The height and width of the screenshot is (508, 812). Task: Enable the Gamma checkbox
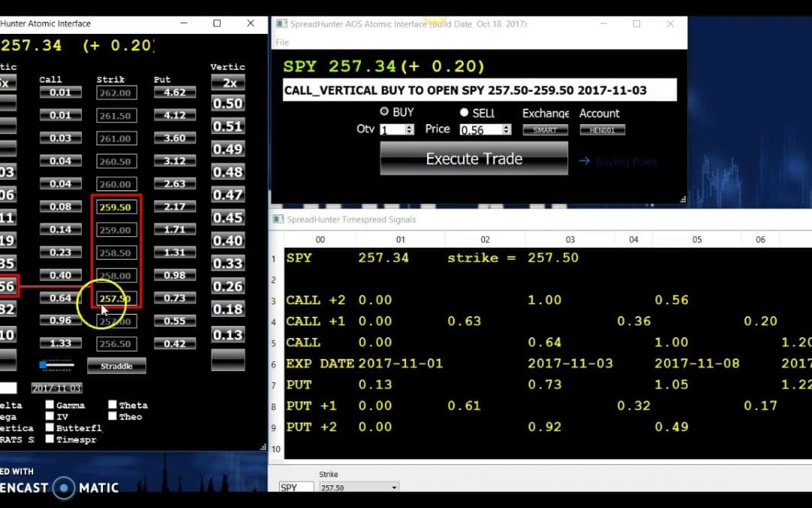(50, 404)
